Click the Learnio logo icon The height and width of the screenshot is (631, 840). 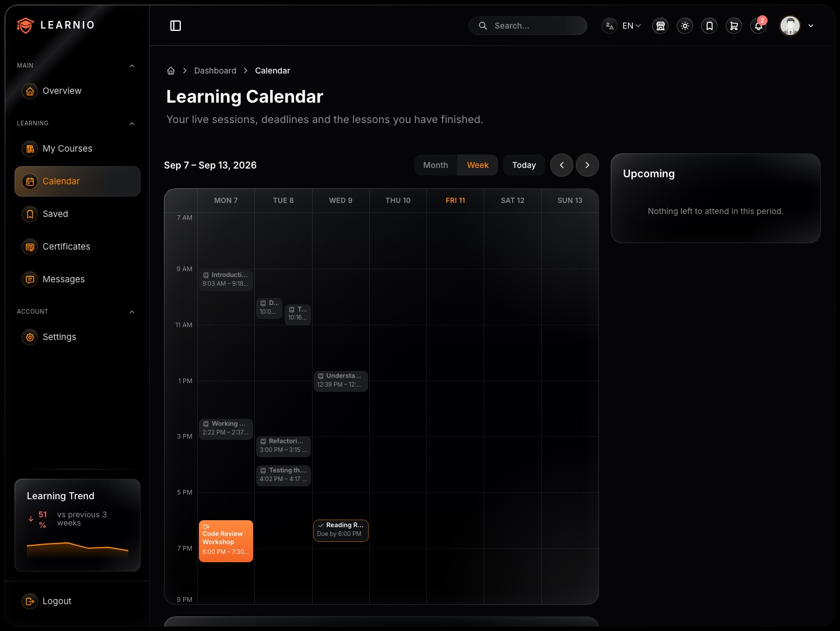25,25
